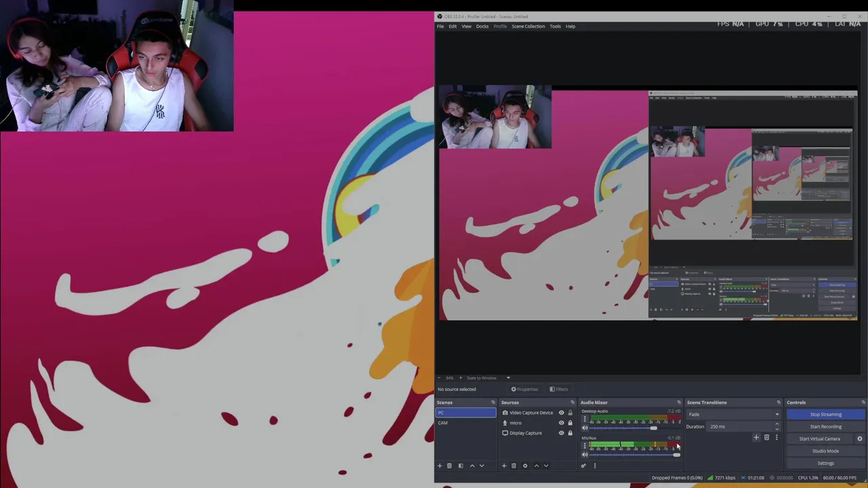The height and width of the screenshot is (488, 868).
Task: Open Advanced Audio Properties gears icon
Action: (583, 466)
